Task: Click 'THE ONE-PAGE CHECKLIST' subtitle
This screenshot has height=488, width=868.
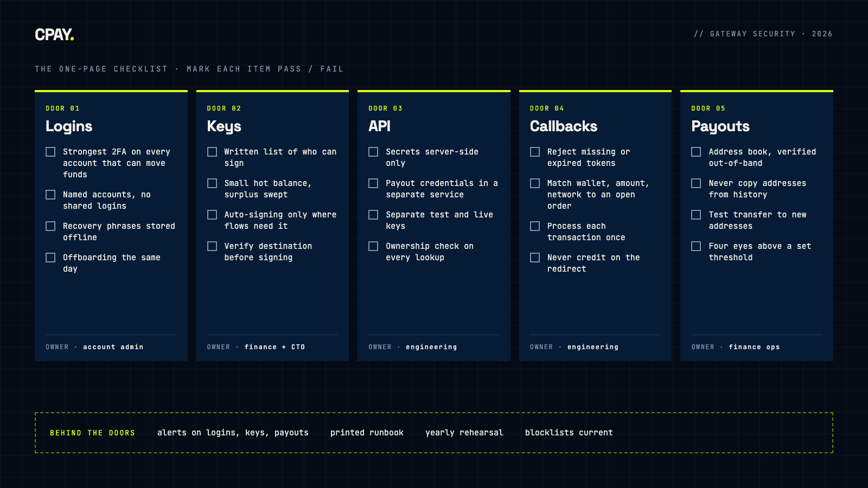Action: click(101, 69)
